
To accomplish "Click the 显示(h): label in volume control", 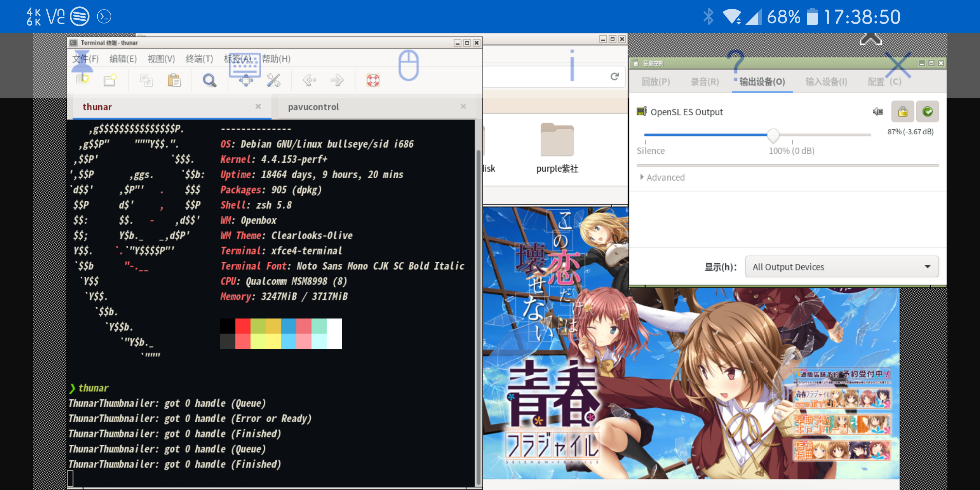I will point(721,267).
